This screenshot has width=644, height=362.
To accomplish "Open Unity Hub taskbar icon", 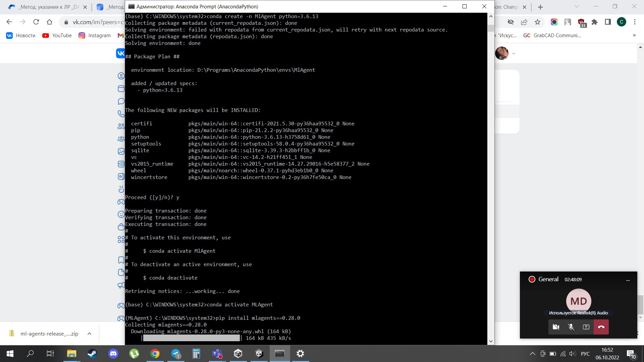I will coord(238,354).
